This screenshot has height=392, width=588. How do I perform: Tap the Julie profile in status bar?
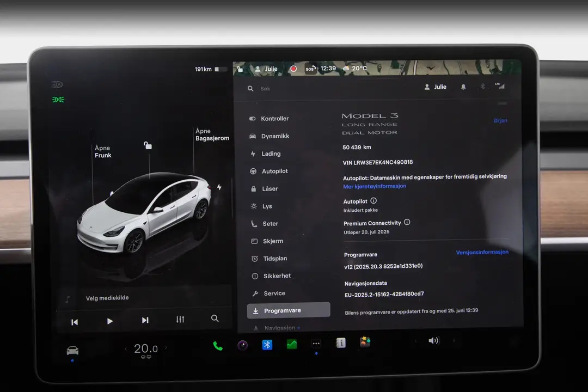click(x=267, y=69)
